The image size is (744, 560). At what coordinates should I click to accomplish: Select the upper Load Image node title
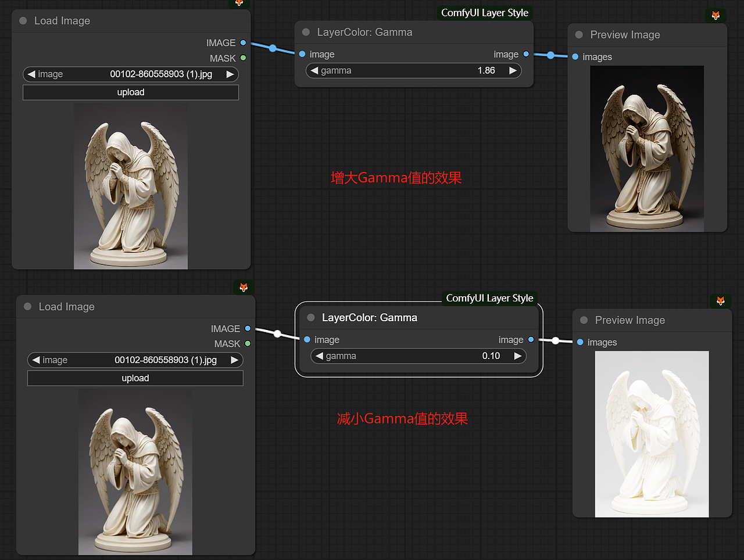(62, 21)
